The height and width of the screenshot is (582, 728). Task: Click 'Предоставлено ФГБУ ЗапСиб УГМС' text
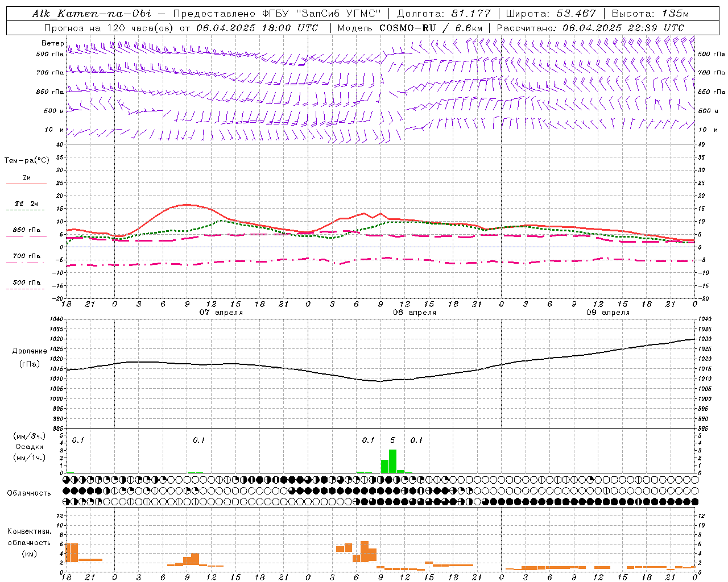(276, 14)
